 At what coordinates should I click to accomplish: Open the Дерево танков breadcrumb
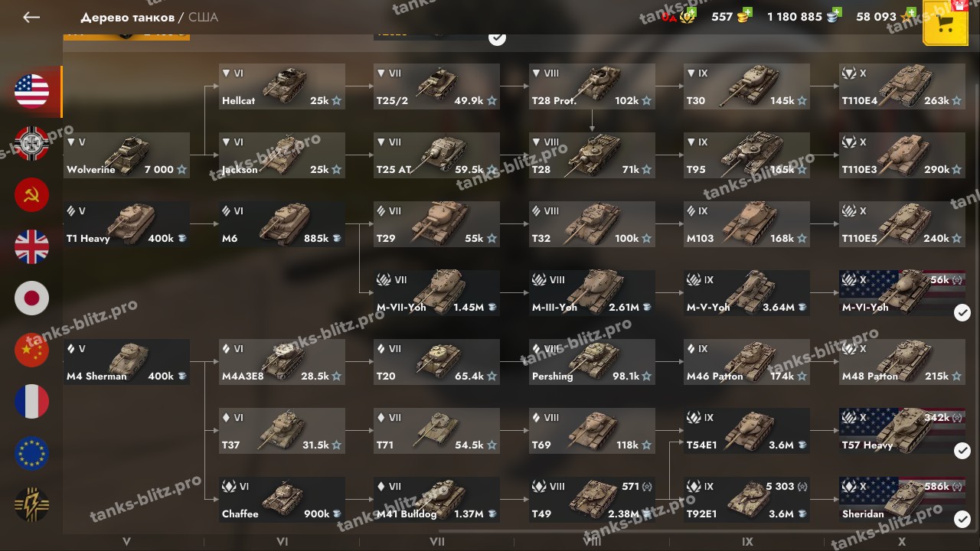point(127,17)
